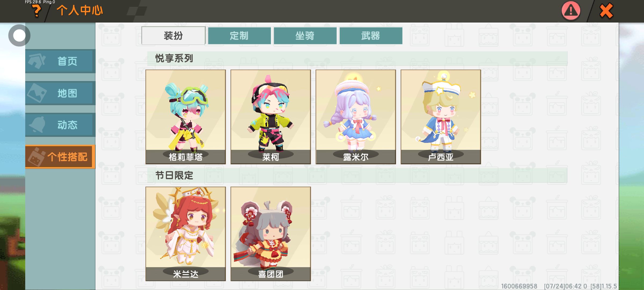Open the question mark help icon

coord(36,11)
